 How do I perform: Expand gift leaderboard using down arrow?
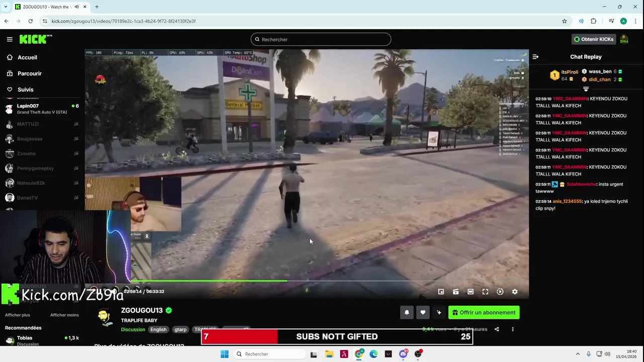586,89
